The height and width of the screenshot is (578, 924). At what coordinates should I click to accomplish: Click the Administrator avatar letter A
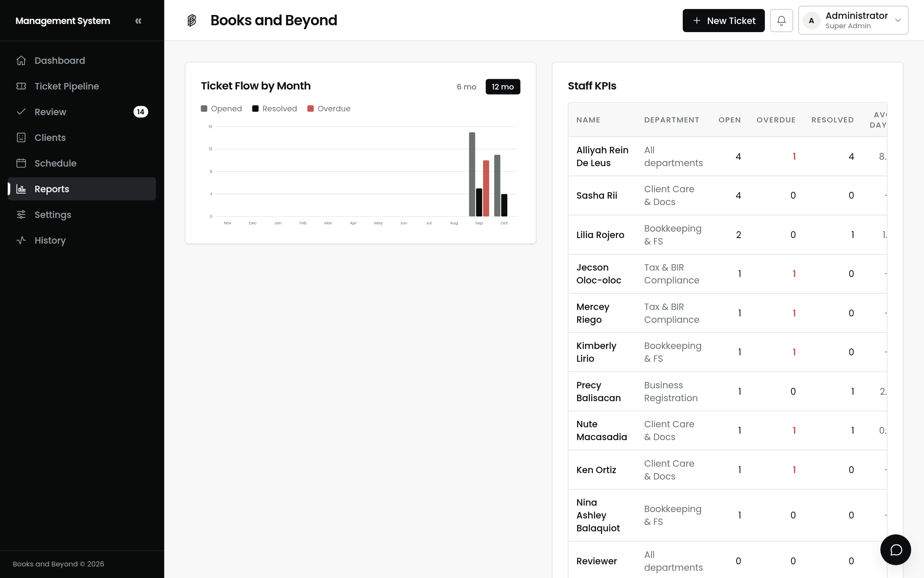click(811, 21)
